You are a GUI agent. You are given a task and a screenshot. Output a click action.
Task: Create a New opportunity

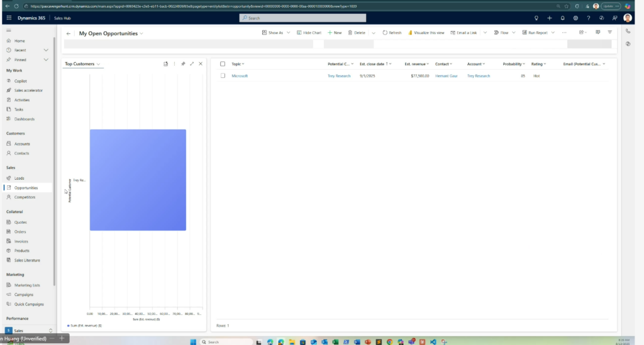coord(335,33)
